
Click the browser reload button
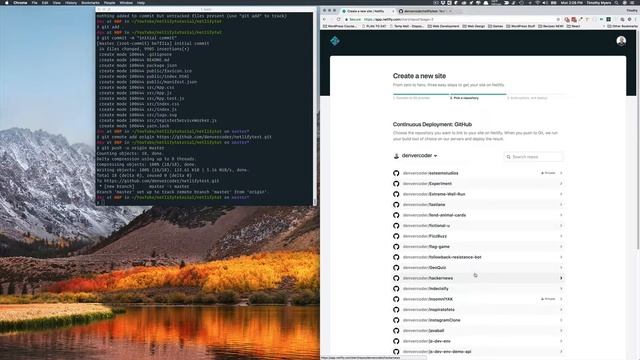point(338,19)
